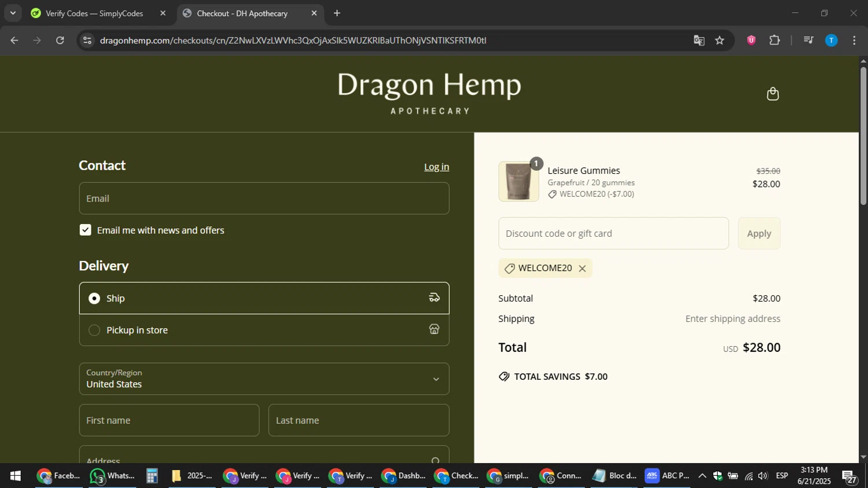868x488 pixels.
Task: Click the Address input field
Action: pos(264,455)
